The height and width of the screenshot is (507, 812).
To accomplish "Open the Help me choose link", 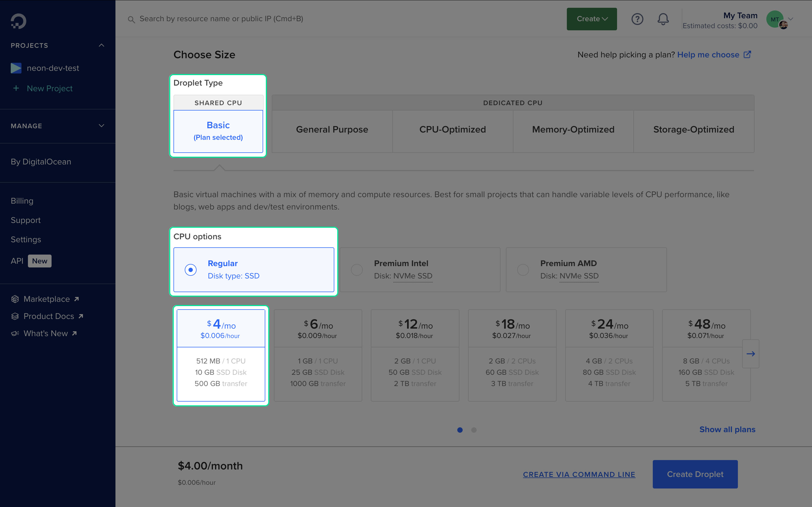I will [x=709, y=54].
